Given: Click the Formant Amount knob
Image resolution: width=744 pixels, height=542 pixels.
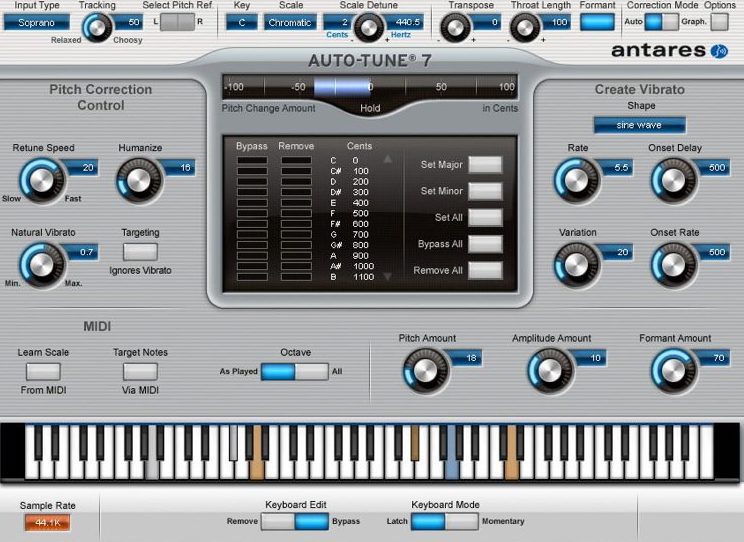Looking at the screenshot, I should [x=673, y=371].
